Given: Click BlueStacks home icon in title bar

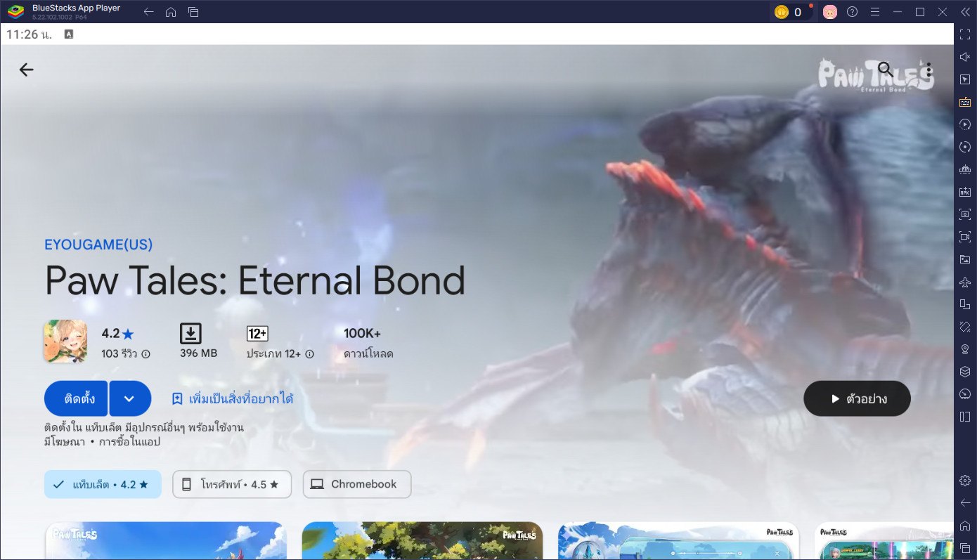Looking at the screenshot, I should [171, 12].
